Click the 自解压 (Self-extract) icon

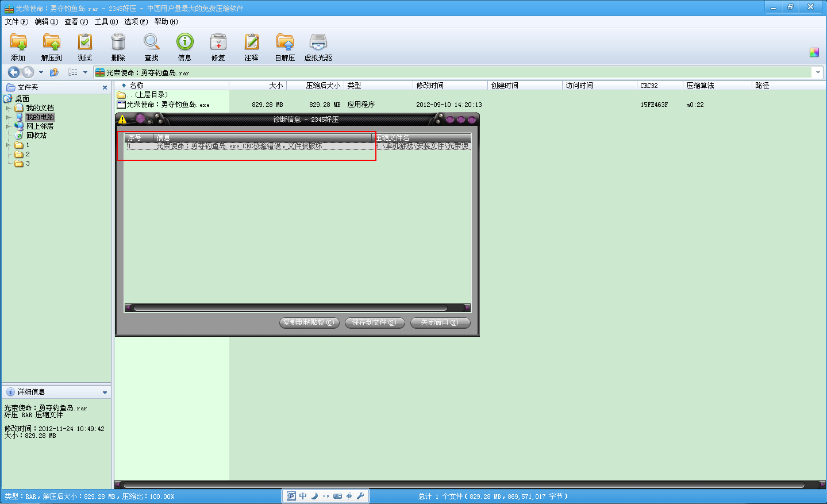[x=285, y=42]
